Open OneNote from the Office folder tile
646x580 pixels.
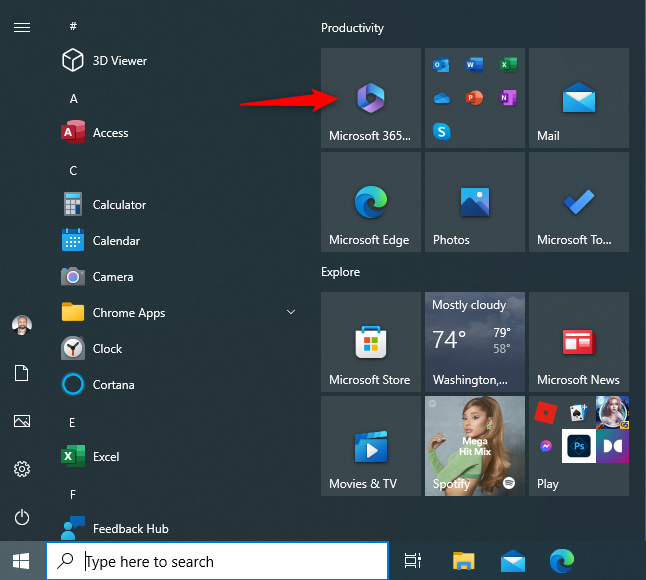click(508, 98)
